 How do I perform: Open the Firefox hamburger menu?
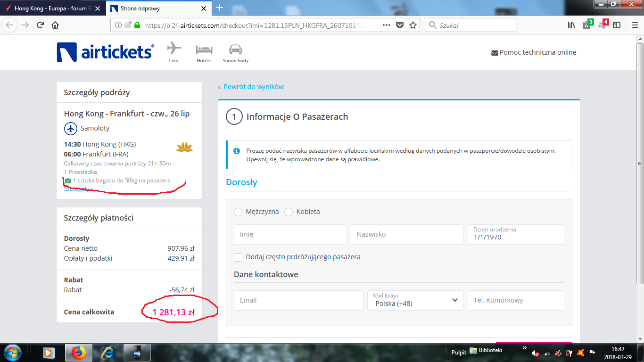(634, 25)
